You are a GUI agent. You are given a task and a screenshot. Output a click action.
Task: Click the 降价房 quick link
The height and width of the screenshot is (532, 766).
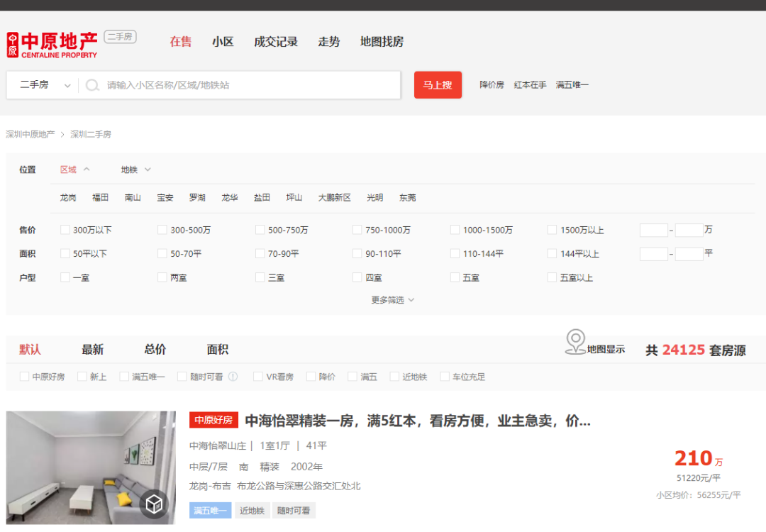(x=492, y=85)
